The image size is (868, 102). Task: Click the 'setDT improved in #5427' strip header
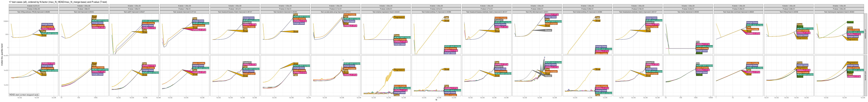click(x=134, y=12)
